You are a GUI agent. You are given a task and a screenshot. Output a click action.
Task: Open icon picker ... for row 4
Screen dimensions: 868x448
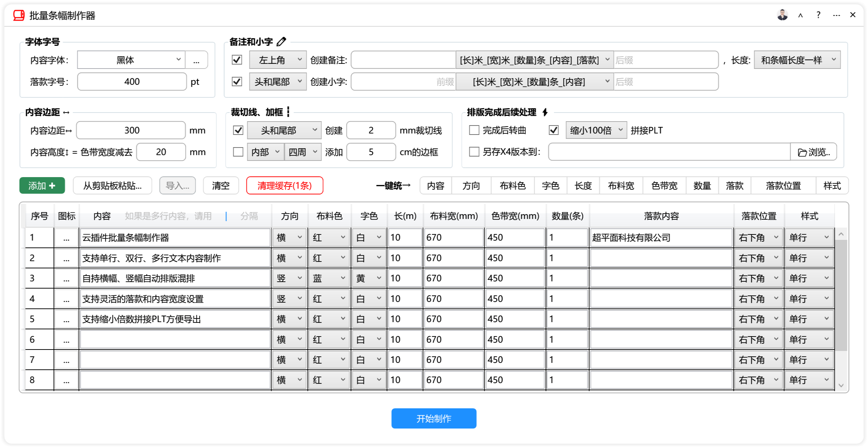point(66,299)
